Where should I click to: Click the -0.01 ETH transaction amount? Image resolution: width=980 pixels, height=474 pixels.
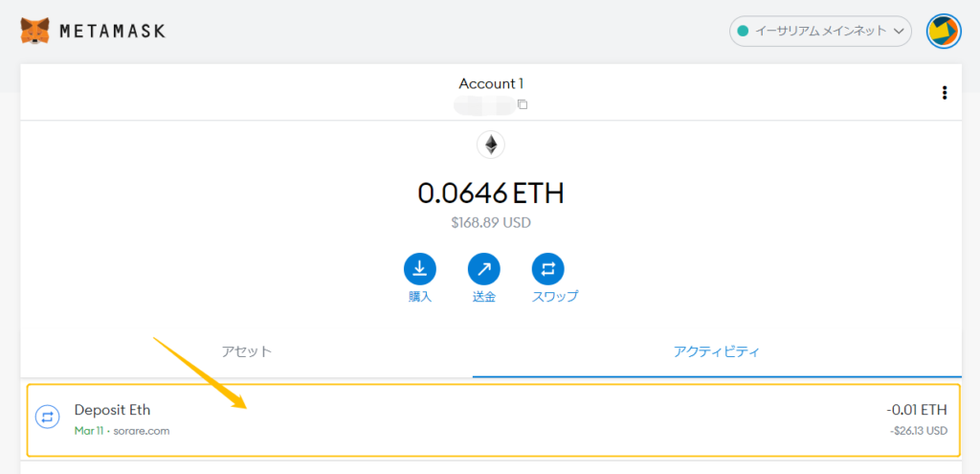pos(917,410)
